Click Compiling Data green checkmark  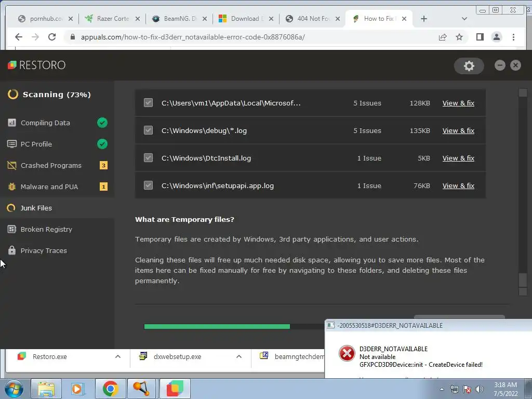(x=102, y=123)
